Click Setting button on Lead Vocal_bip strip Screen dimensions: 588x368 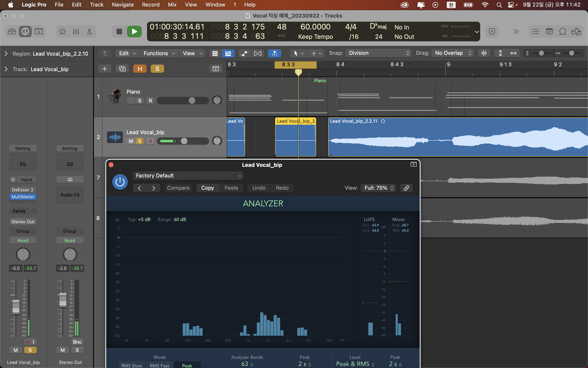click(x=23, y=148)
